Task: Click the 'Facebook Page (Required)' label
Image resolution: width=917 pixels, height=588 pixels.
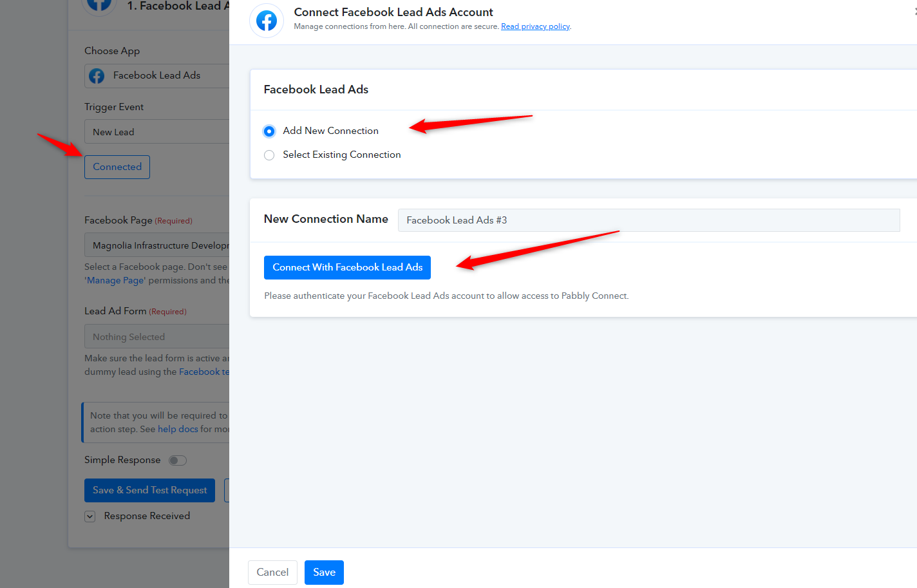Action: [138, 220]
